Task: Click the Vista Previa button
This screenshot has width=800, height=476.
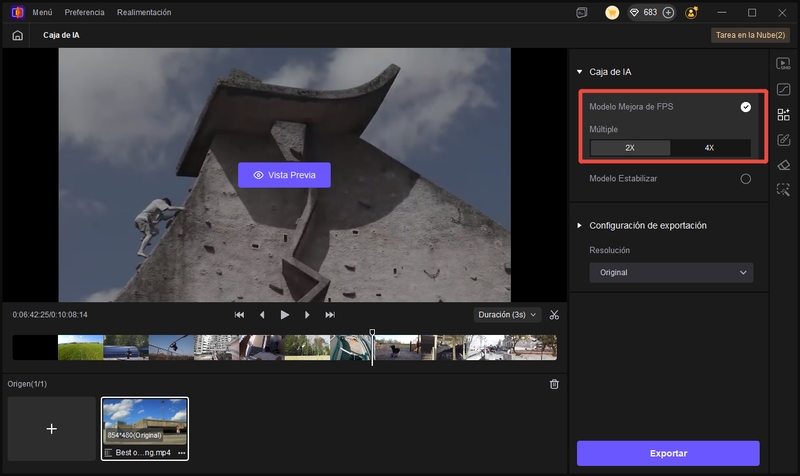Action: 284,175
